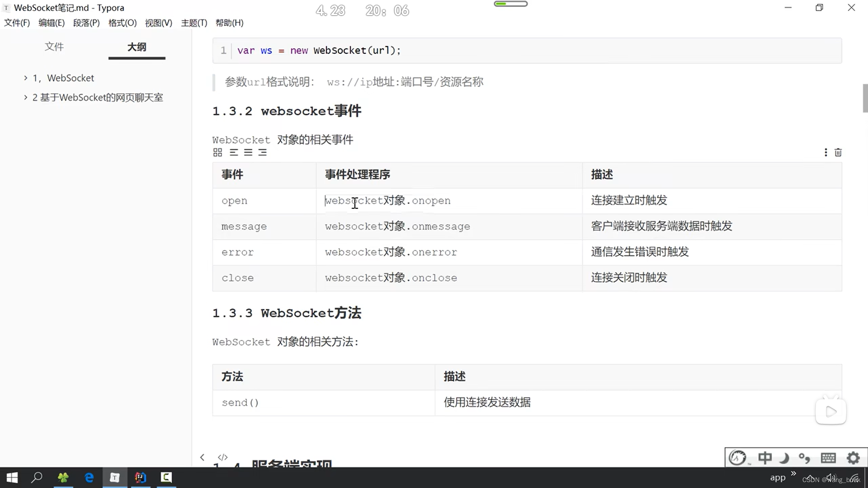Click the vertical scrollbar thumb
Viewport: 868px width, 488px height.
point(865,98)
